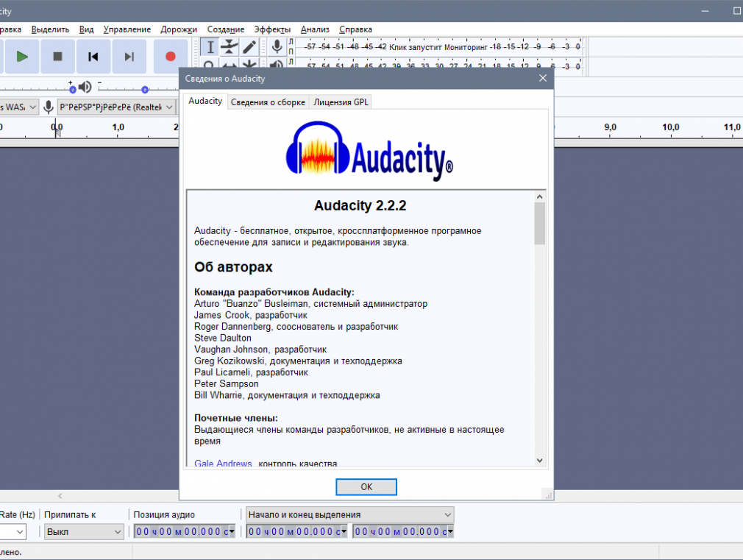This screenshot has width=743, height=560.
Task: Click the selection start time field
Action: tap(296, 531)
